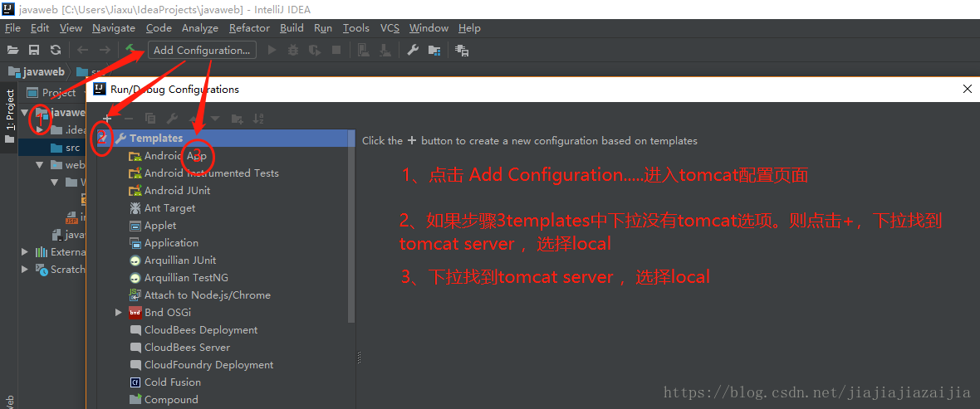Click the Create New Folder icon in the dialog
The height and width of the screenshot is (409, 980).
(x=237, y=118)
